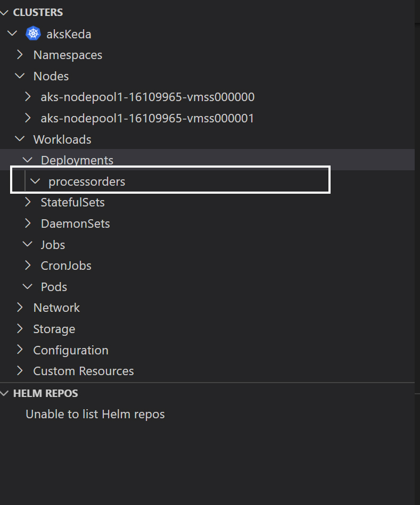Expand the CronJobs chevron

coord(28,265)
